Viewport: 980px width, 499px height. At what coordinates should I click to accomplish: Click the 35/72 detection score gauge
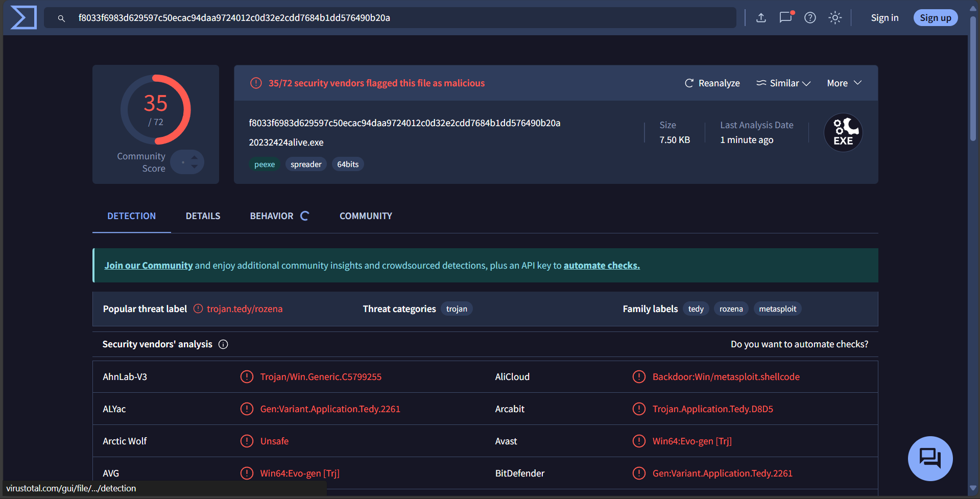pyautogui.click(x=156, y=110)
